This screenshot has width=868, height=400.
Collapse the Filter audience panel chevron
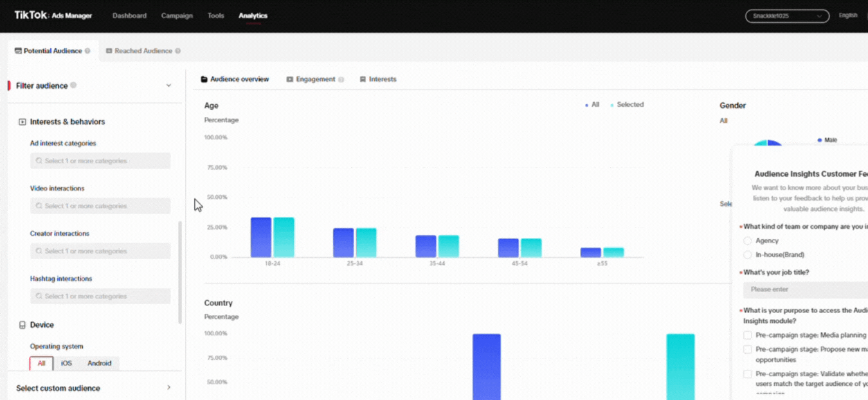coord(168,86)
